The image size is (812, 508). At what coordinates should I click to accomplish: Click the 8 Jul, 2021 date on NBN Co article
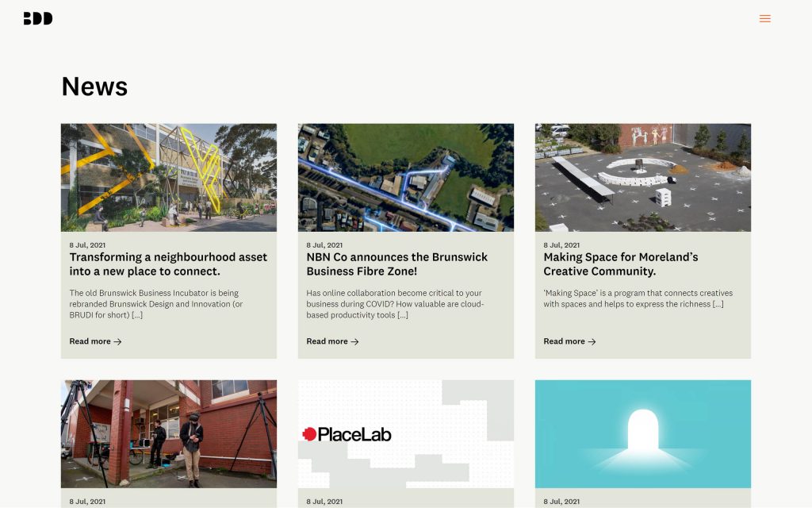click(x=324, y=245)
